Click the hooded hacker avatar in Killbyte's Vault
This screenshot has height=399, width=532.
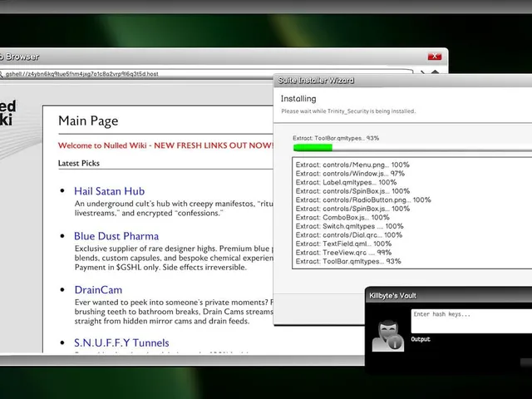click(x=388, y=336)
